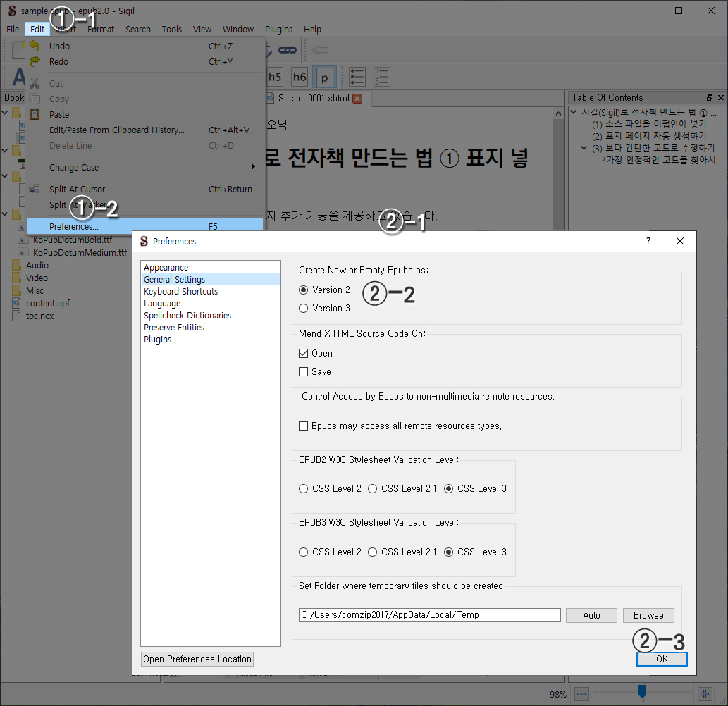Click the zoom out minus icon

(x=581, y=694)
